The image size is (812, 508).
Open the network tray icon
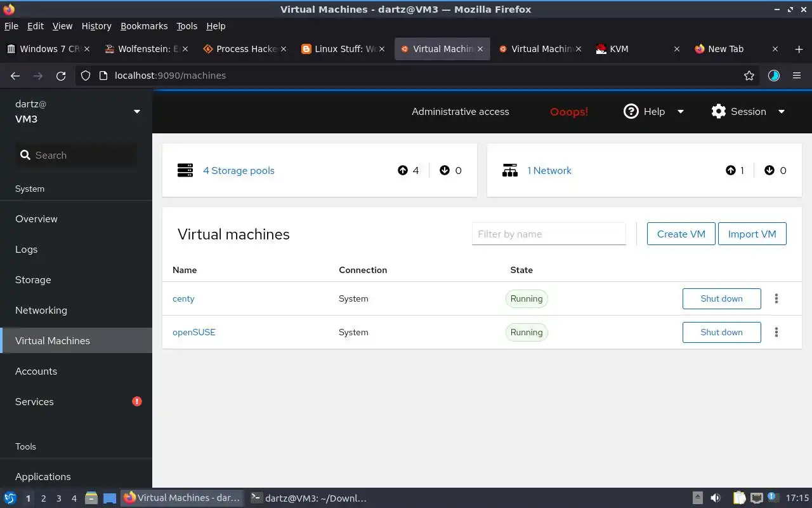coord(756,498)
